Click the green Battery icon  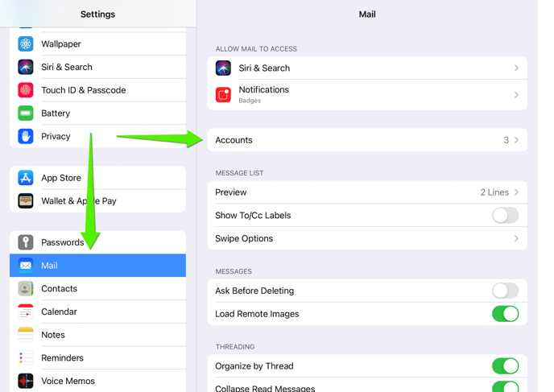(26, 113)
